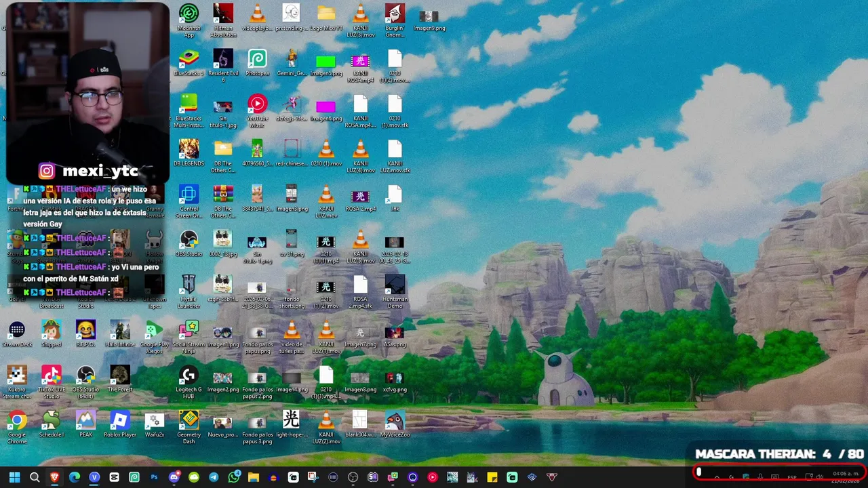Open the ESP language selector

coord(792,477)
